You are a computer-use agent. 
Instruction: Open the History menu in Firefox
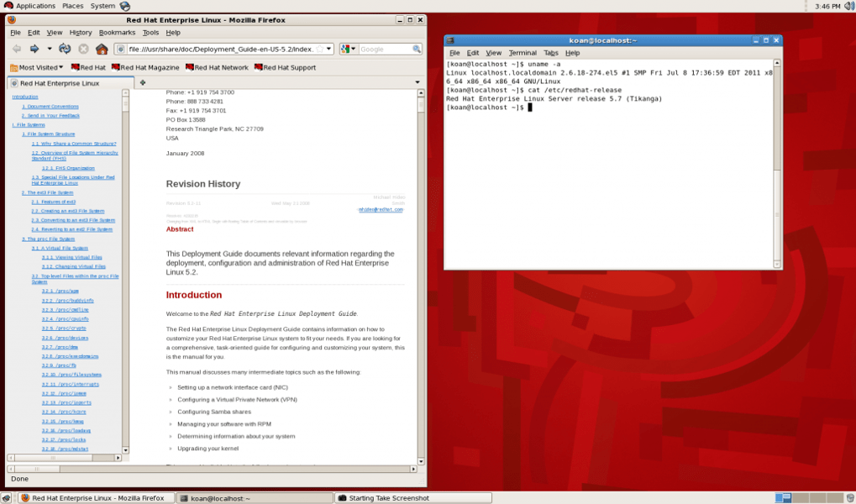pos(81,33)
